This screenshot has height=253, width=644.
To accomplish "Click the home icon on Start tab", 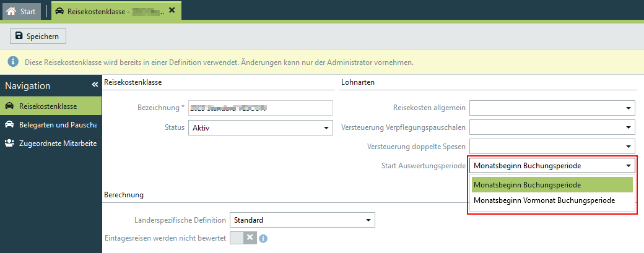I will (11, 11).
